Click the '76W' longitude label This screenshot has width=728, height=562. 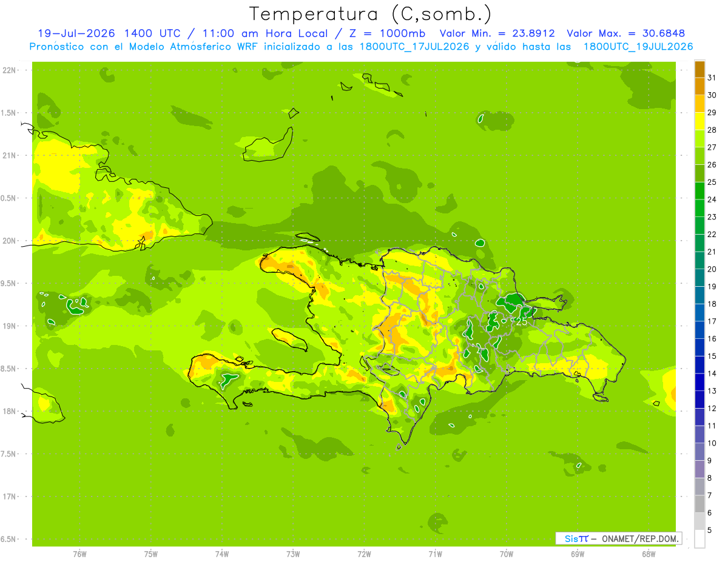pos(79,554)
